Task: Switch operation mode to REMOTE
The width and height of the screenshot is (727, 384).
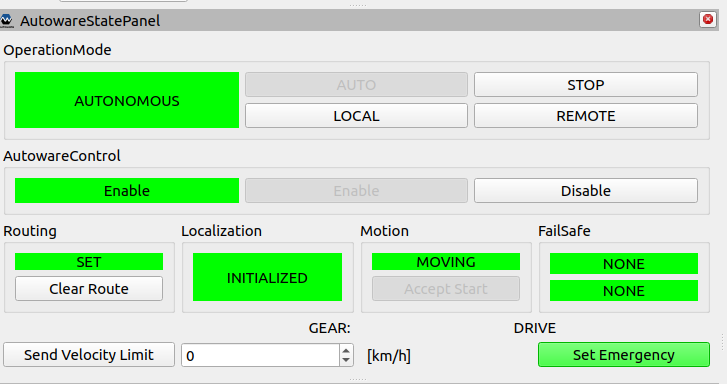Action: click(586, 115)
